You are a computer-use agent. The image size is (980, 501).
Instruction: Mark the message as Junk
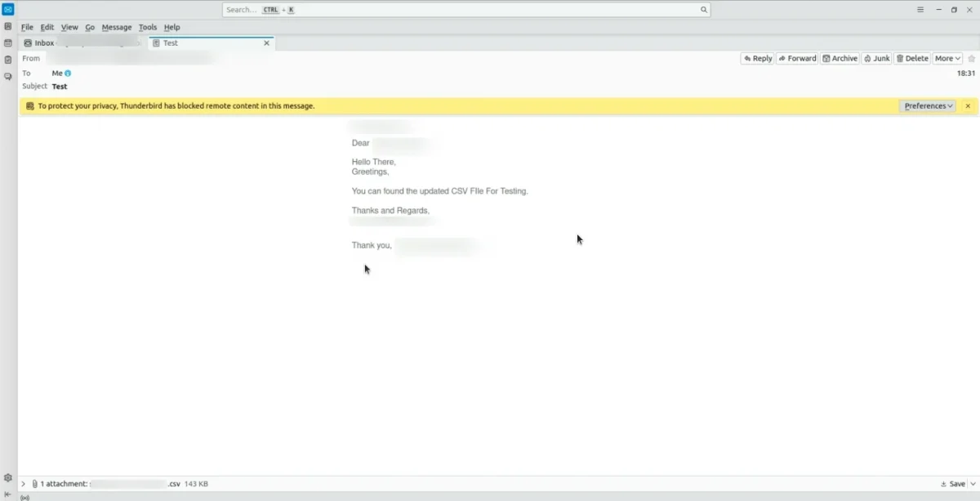876,58
